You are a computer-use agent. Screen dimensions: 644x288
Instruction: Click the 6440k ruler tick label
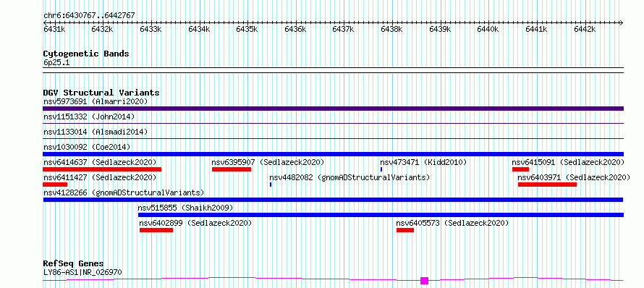click(488, 29)
